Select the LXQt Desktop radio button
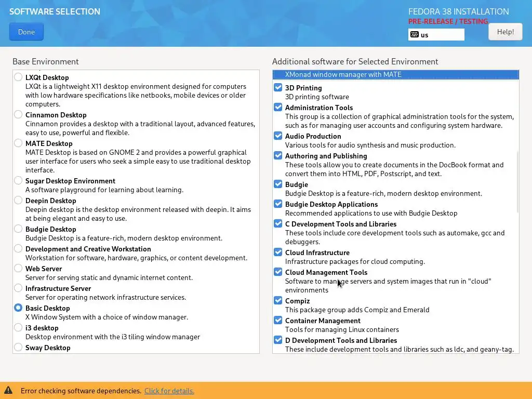Screen dimensions: 532x399 click(18, 77)
